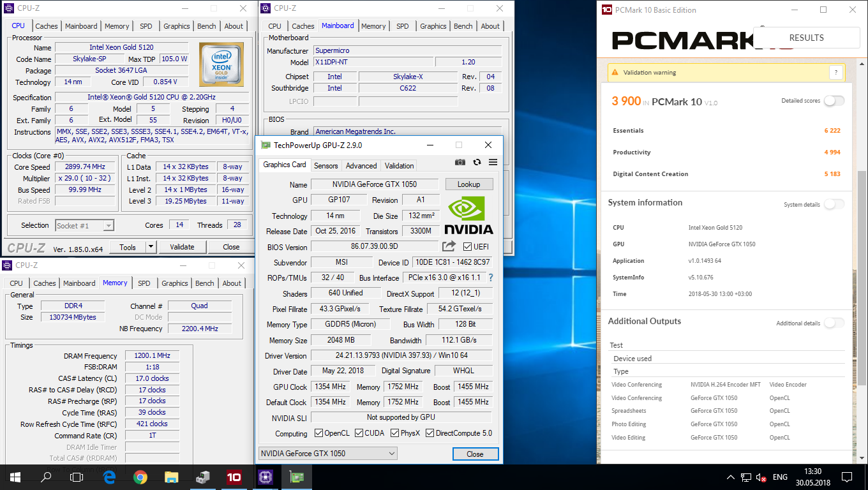Click the GPU Name field GeForce GTX 1050
868x490 pixels.
375,184
